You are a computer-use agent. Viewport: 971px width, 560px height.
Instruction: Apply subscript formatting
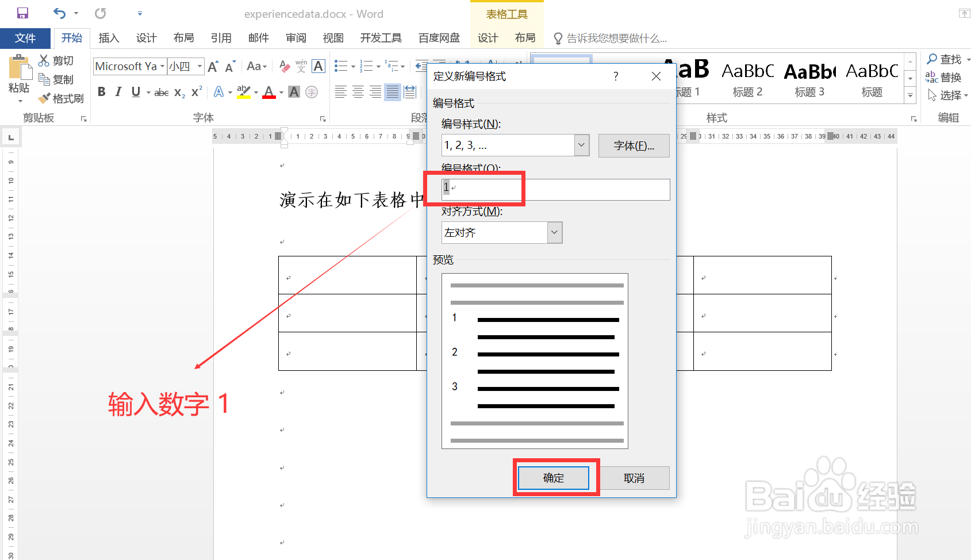tap(179, 92)
